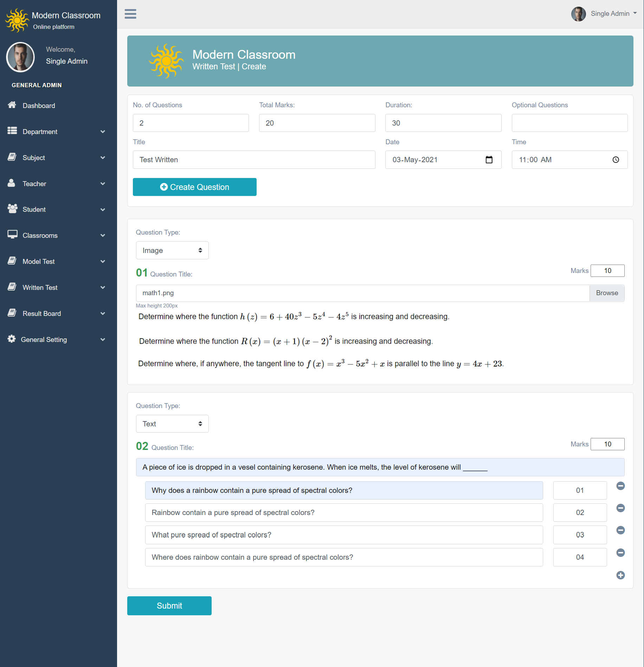Open Question Type dropdown showing Text
The image size is (644, 667).
pos(172,424)
